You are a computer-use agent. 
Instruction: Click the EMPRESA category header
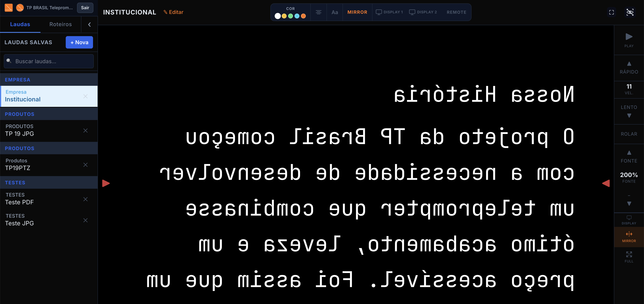(x=49, y=80)
